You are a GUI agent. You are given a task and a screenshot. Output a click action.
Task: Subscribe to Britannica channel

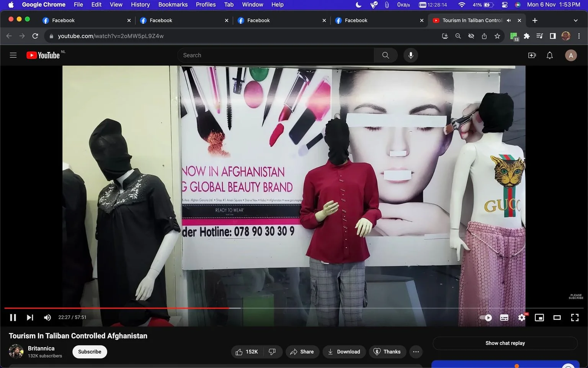(x=90, y=352)
